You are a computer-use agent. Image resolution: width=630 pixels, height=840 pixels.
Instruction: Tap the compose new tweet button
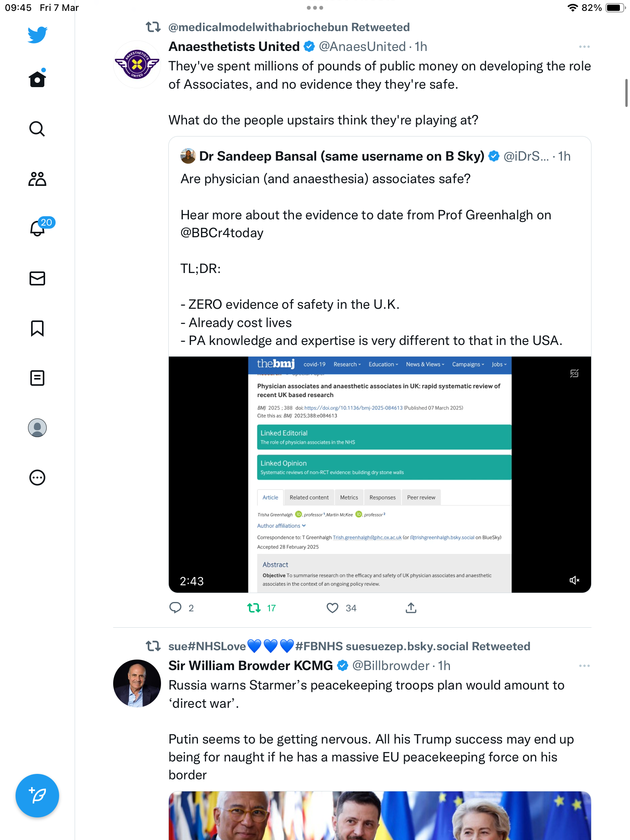coord(37,796)
